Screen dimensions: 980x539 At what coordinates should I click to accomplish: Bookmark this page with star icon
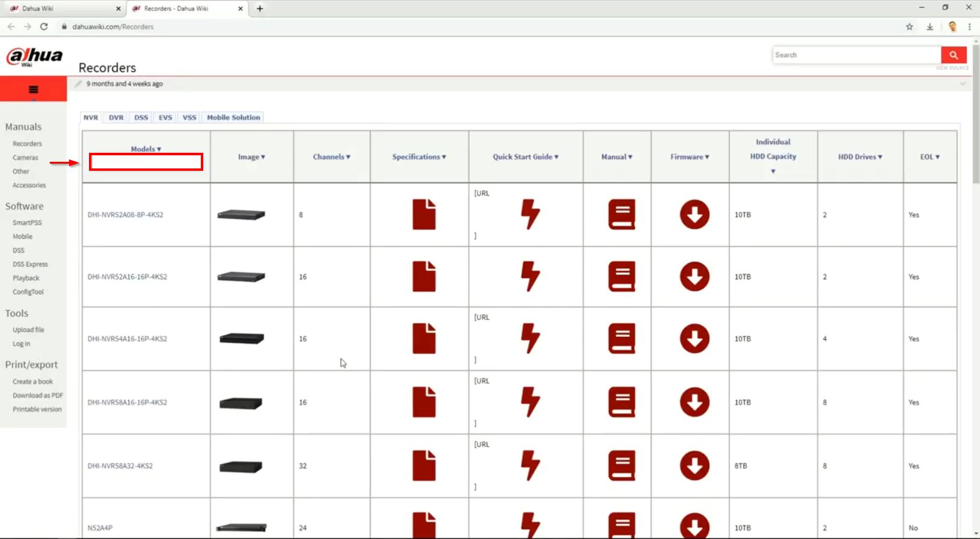point(909,26)
